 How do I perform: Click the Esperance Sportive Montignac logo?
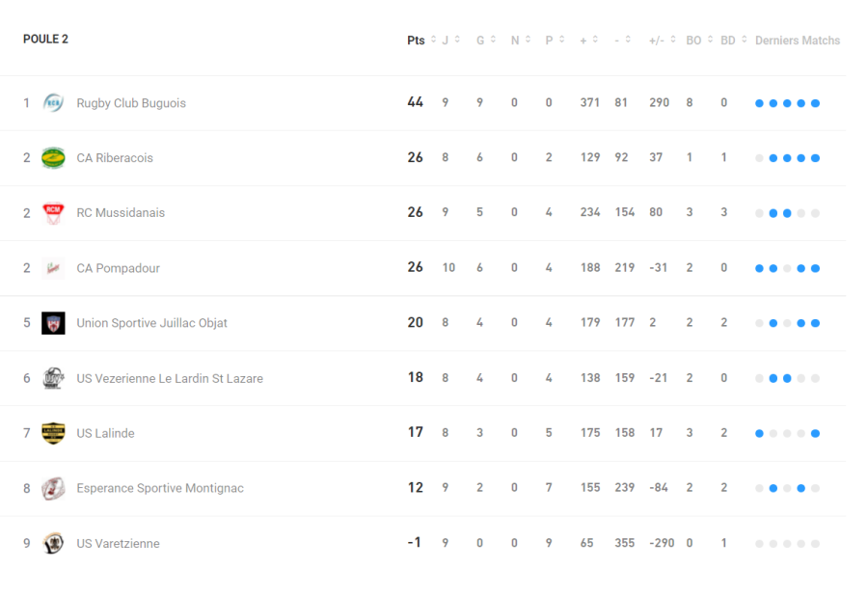pyautogui.click(x=53, y=488)
